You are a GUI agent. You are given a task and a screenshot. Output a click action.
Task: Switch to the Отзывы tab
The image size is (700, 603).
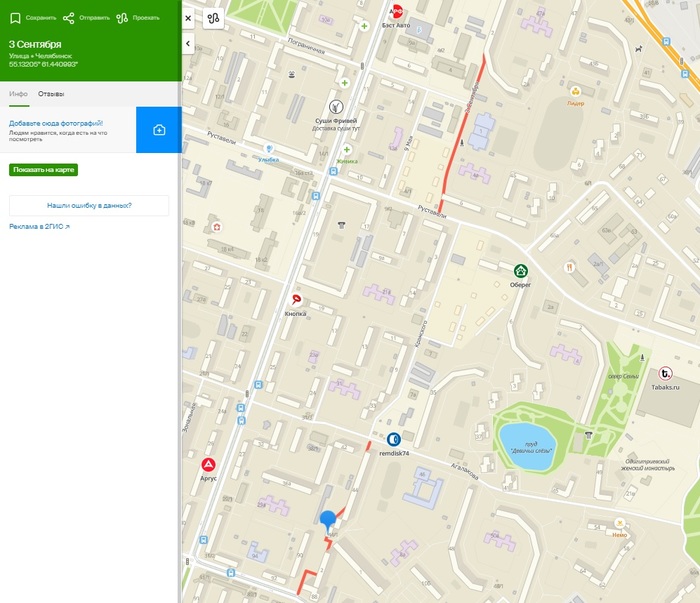(51, 93)
